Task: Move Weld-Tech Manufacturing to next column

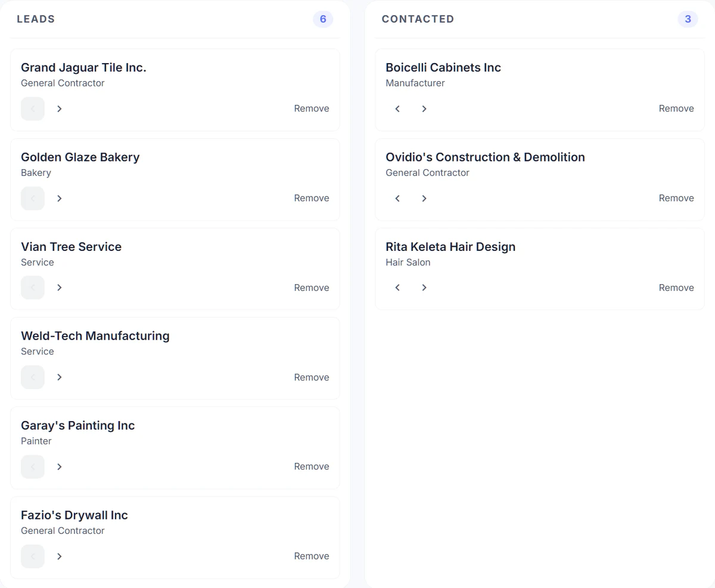Action: [60, 377]
